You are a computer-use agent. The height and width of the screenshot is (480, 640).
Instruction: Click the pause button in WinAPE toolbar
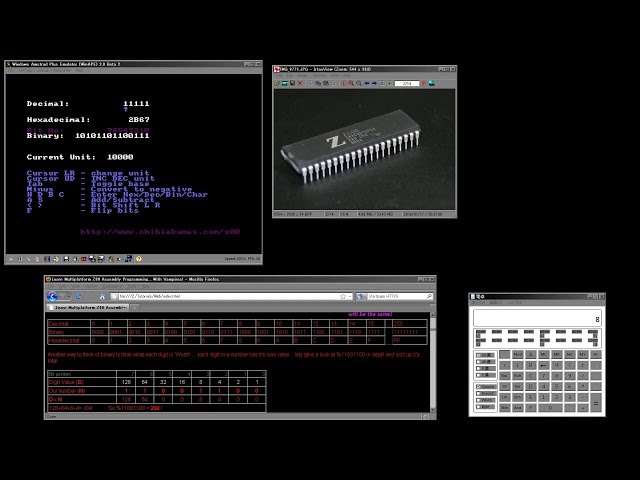20,259
